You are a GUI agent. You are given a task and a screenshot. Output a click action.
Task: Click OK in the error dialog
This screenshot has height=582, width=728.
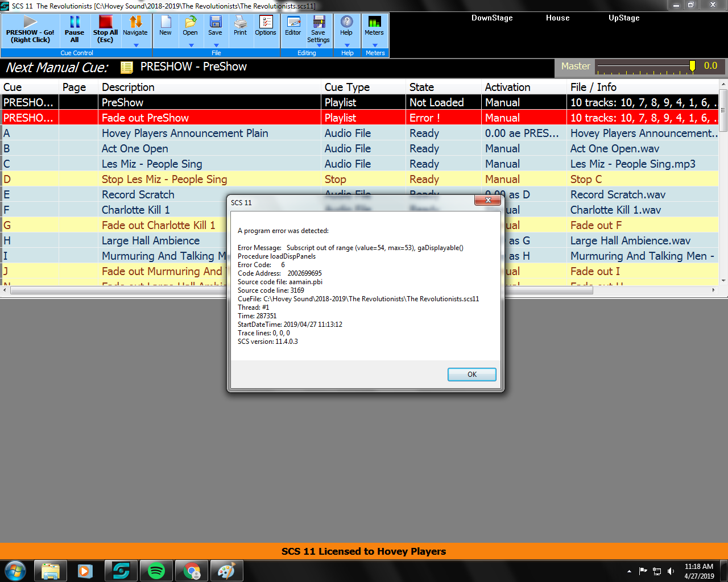[471, 375]
